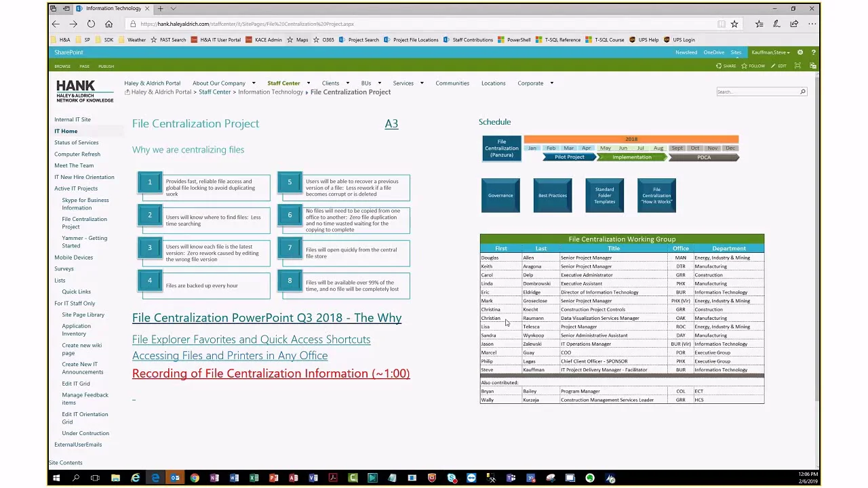Open the Kauffman,Steve user menu
Image resolution: width=868 pixels, height=488 pixels.
(770, 52)
